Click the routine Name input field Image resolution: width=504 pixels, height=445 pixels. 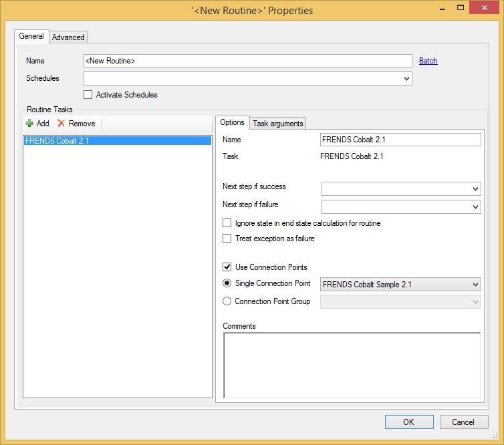[248, 61]
